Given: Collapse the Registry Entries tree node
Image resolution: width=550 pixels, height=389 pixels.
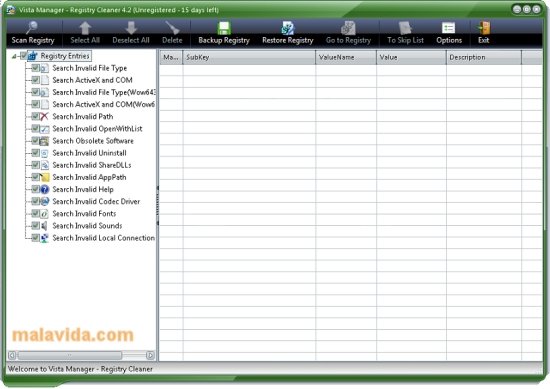Looking at the screenshot, I should point(14,56).
